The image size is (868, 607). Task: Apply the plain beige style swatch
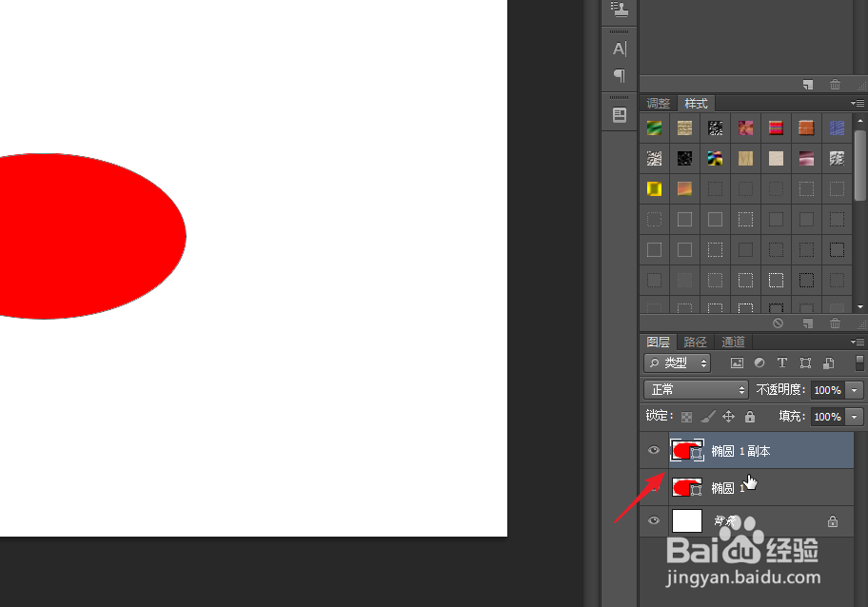pos(776,159)
